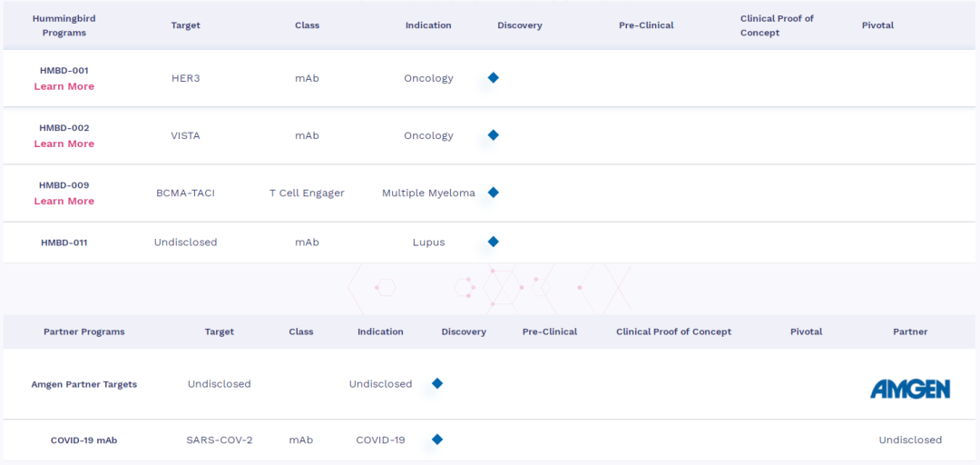Click the HMBD-001 discovery diamond marker

pyautogui.click(x=493, y=77)
